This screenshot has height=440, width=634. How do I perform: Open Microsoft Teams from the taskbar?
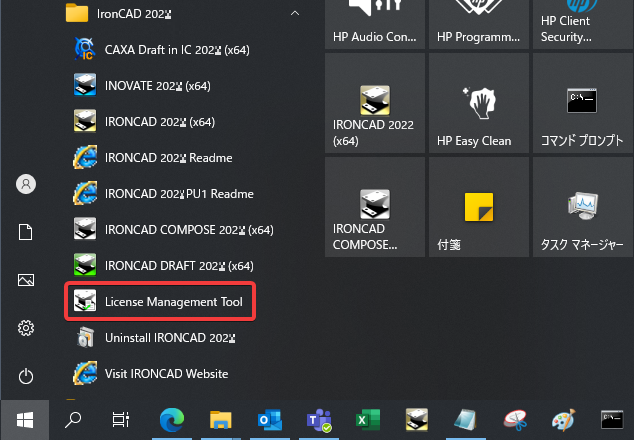319,421
